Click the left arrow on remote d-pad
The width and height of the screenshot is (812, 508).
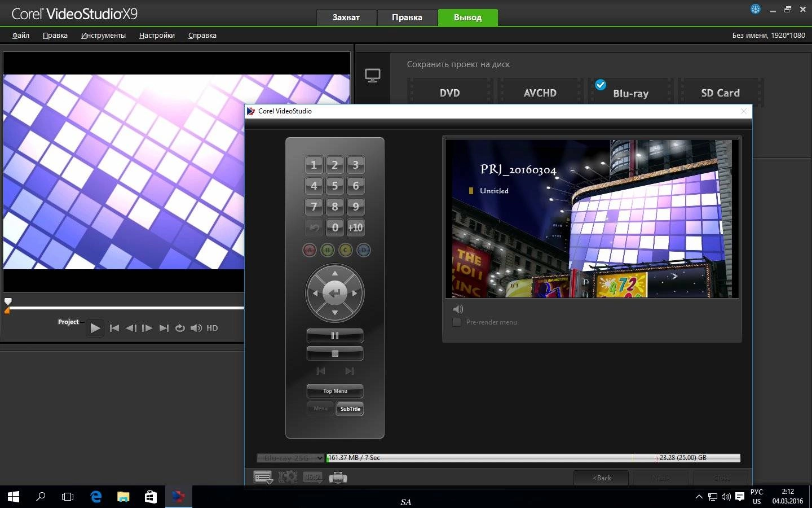[x=315, y=293]
